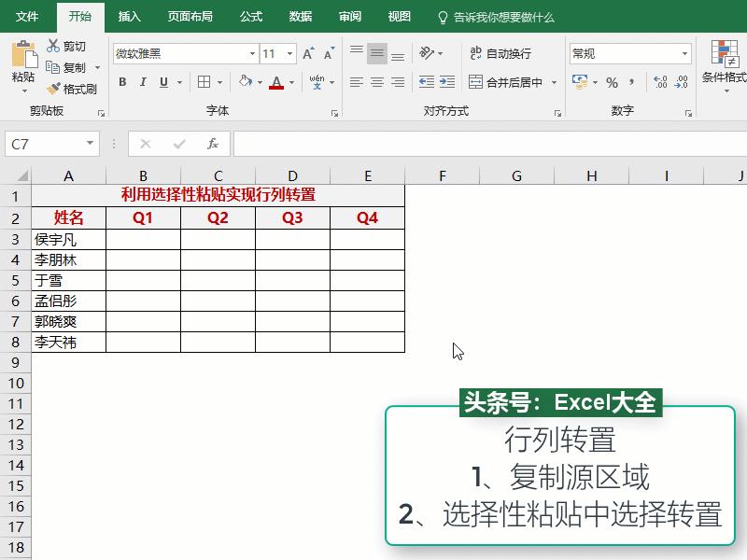Toggle bold formatting
The height and width of the screenshot is (560, 747).
pos(122,82)
